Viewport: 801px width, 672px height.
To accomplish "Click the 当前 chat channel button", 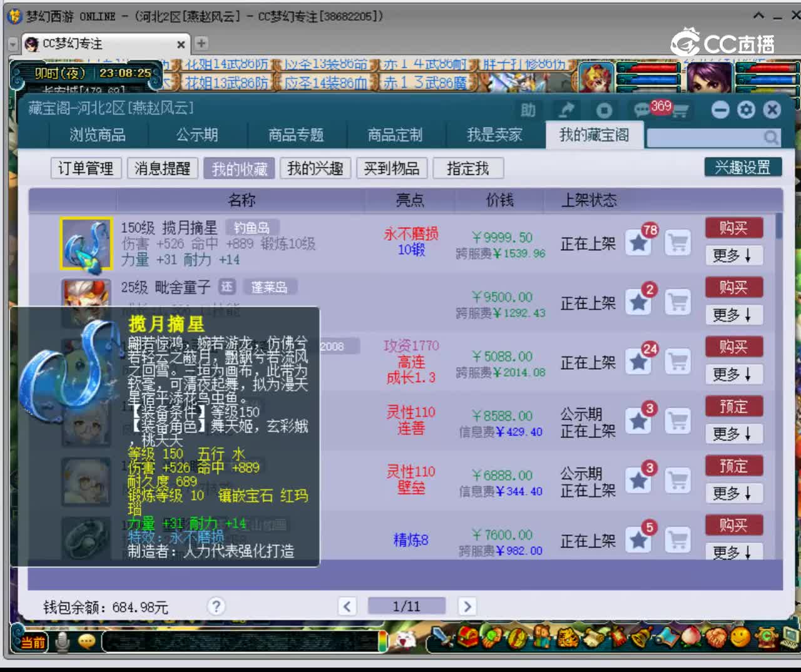I will click(x=33, y=643).
